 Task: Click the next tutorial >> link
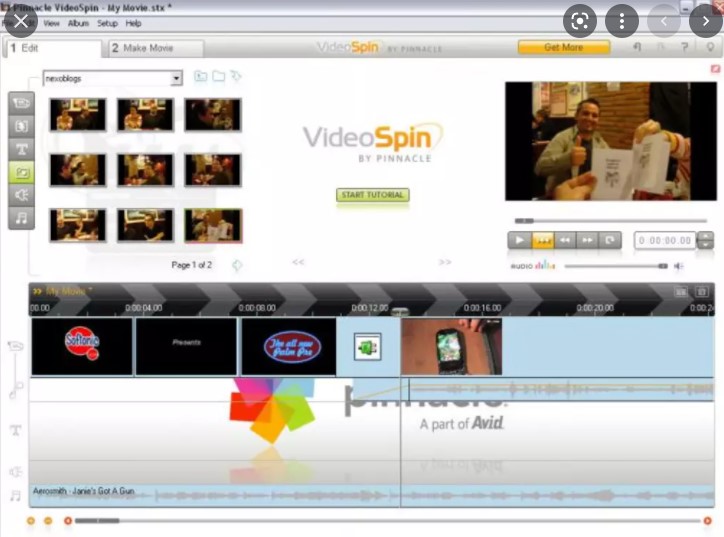point(445,262)
